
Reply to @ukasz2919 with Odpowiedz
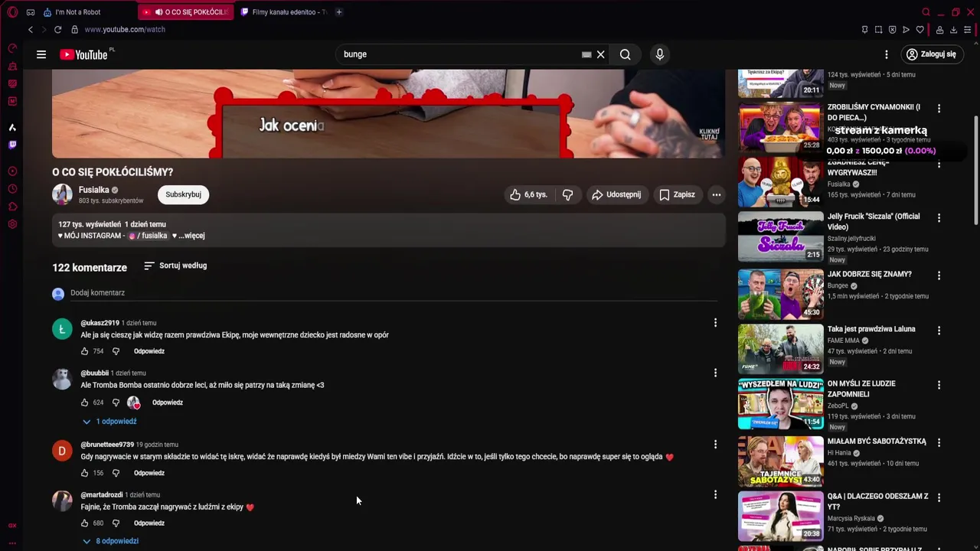tap(149, 351)
